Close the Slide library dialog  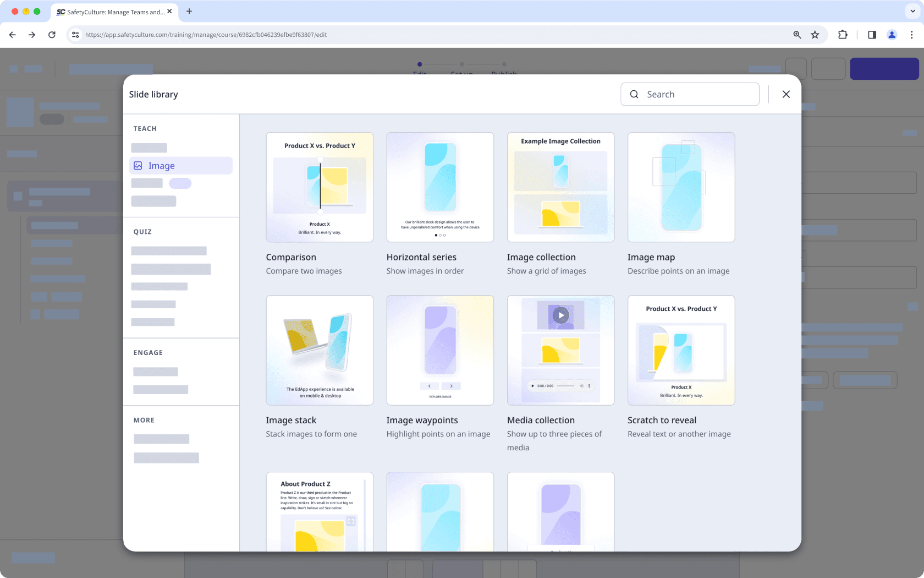[786, 94]
